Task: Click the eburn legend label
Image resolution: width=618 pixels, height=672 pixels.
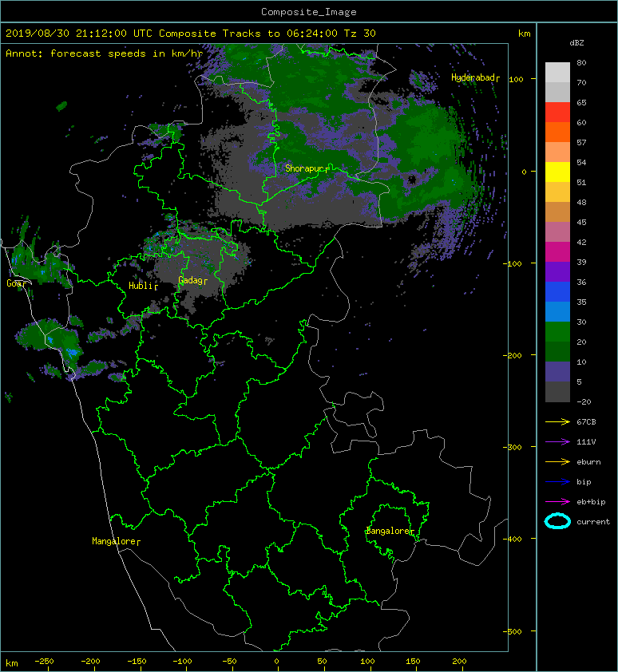Action: (588, 462)
